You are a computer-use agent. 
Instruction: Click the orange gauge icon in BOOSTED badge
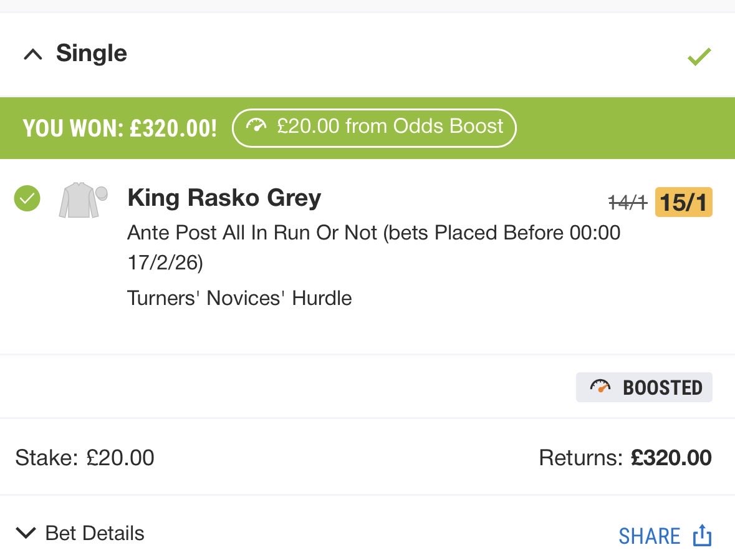click(600, 387)
